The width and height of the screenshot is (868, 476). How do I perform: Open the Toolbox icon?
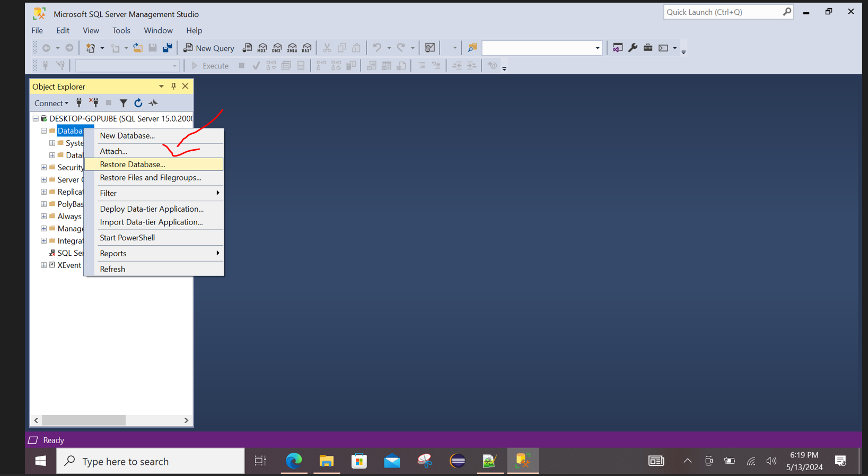point(647,48)
